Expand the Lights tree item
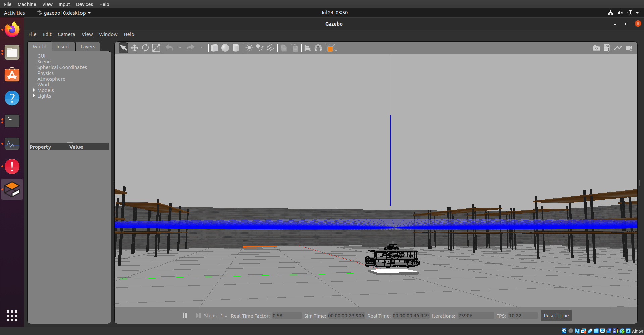 click(x=34, y=96)
